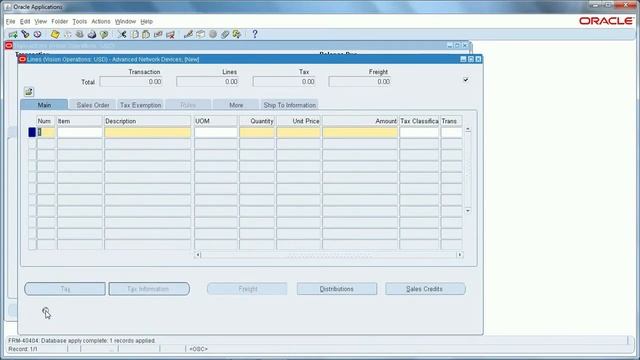Open the View menu
Image resolution: width=640 pixels, height=360 pixels.
40,22
